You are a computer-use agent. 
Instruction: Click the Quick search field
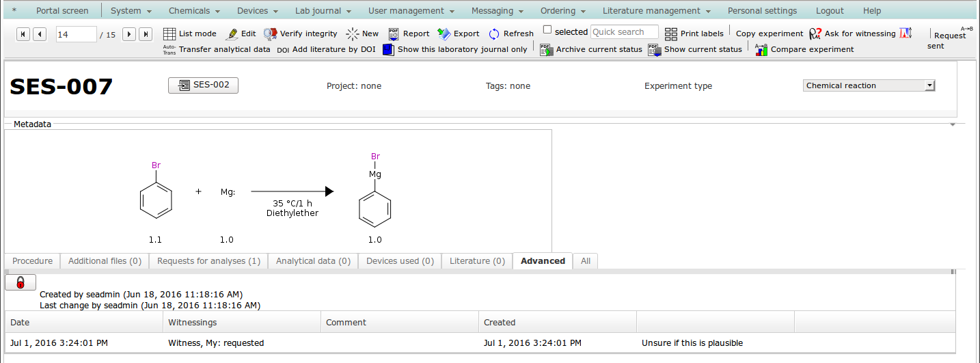pyautogui.click(x=624, y=32)
